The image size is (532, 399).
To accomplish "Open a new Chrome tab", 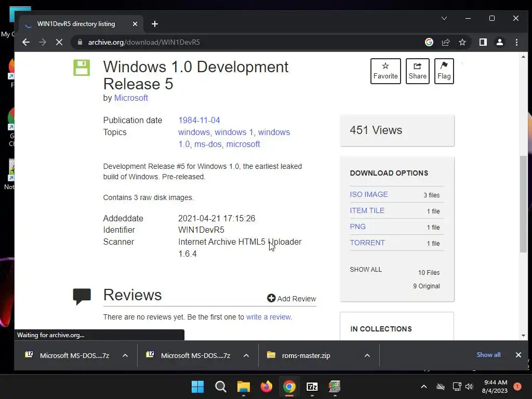I will point(155,24).
